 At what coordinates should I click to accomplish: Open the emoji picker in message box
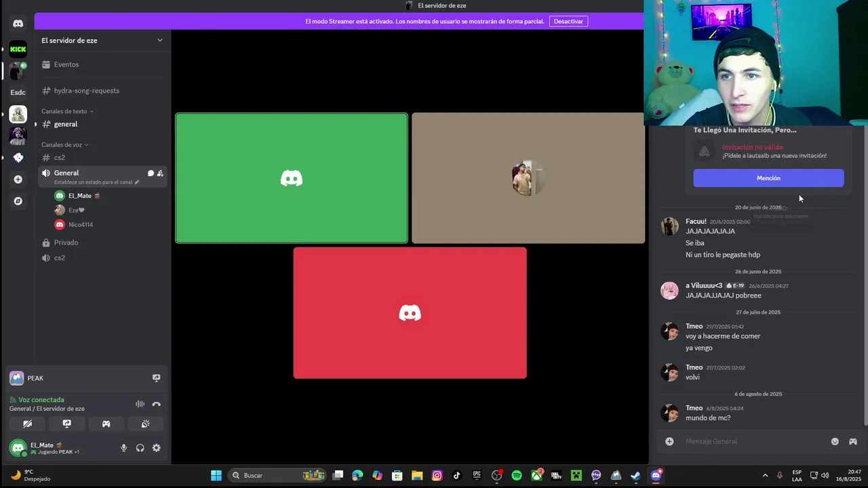click(835, 441)
